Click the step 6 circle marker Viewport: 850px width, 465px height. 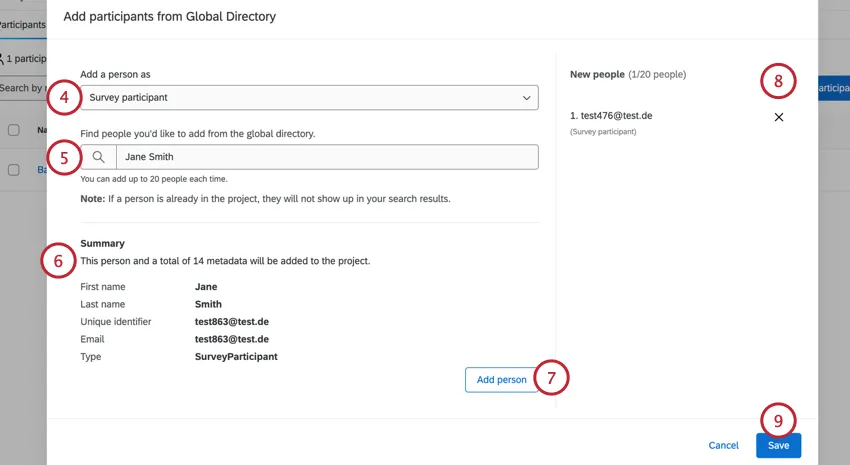(x=58, y=261)
